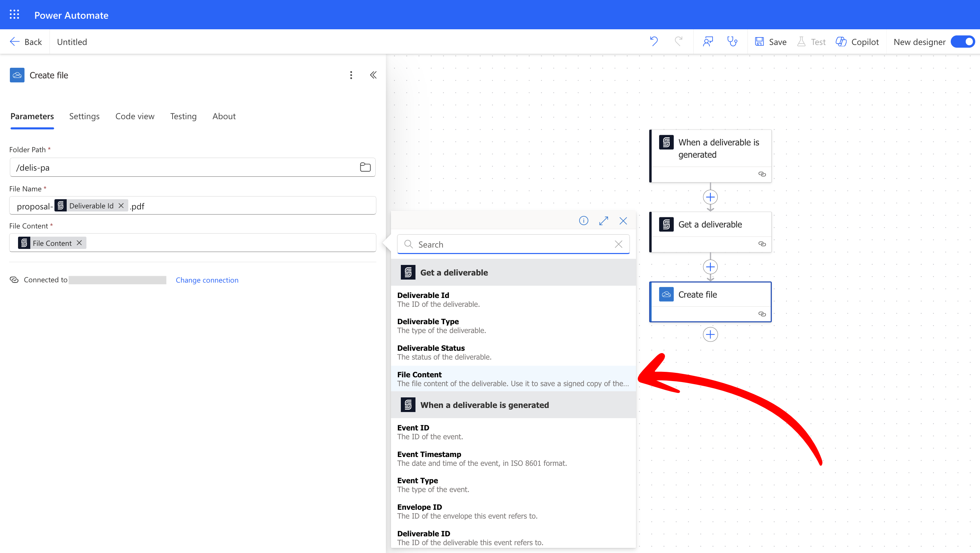
Task: Add a step below Create file action
Action: (x=710, y=334)
